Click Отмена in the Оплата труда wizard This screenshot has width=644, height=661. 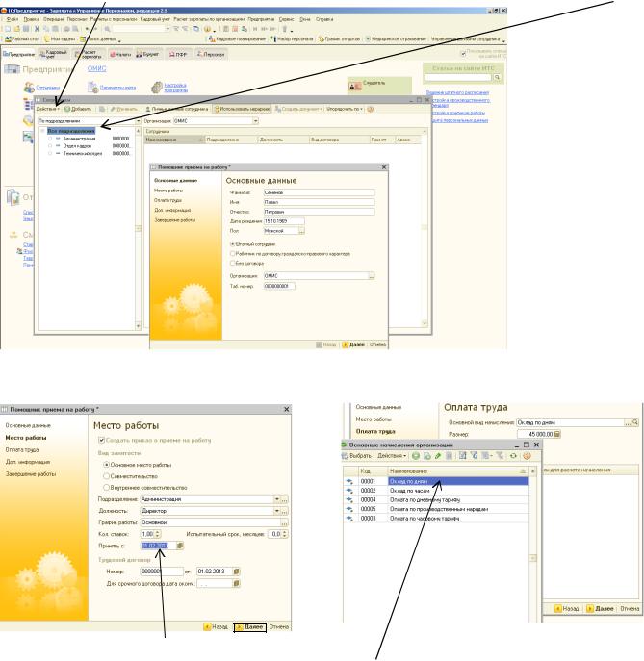coord(630,609)
